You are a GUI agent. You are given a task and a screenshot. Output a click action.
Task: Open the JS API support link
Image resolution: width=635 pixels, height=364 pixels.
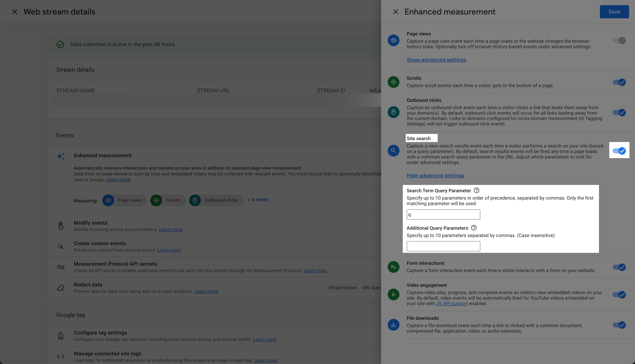451,303
